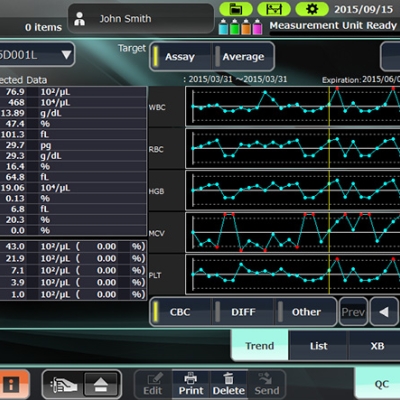The height and width of the screenshot is (400, 400).
Task: Click the John Smith user name
Action: pos(125,19)
